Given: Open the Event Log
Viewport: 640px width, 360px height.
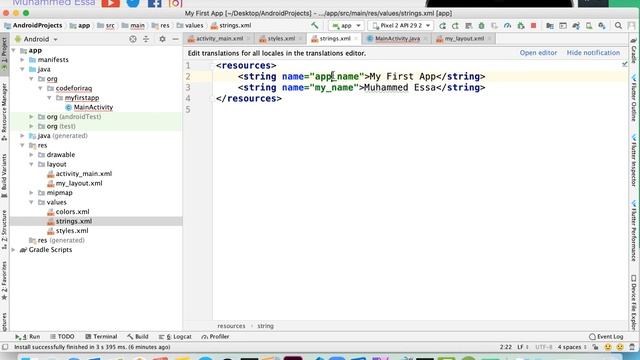Looking at the screenshot, I should [606, 337].
